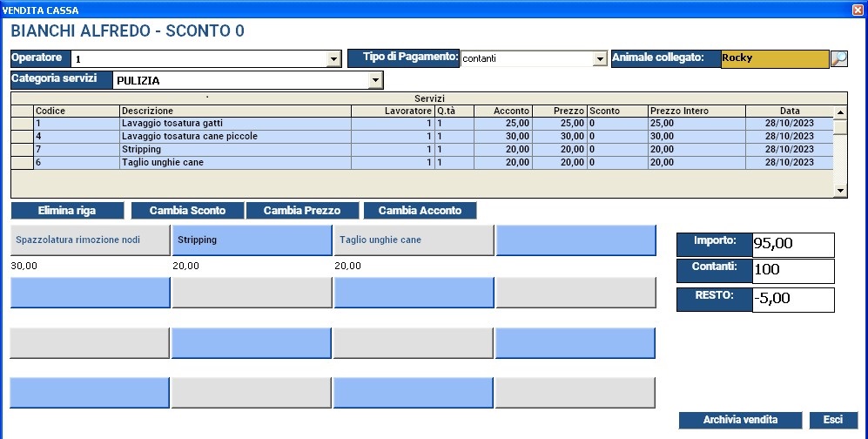Select the Taglio unghie cane service button
Image resolution: width=868 pixels, height=439 pixels.
(413, 240)
